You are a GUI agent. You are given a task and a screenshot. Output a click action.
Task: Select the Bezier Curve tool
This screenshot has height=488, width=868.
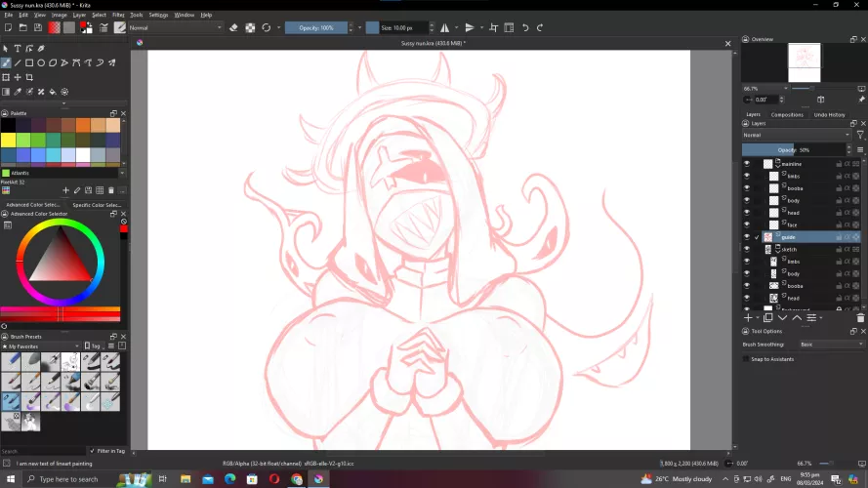click(76, 63)
